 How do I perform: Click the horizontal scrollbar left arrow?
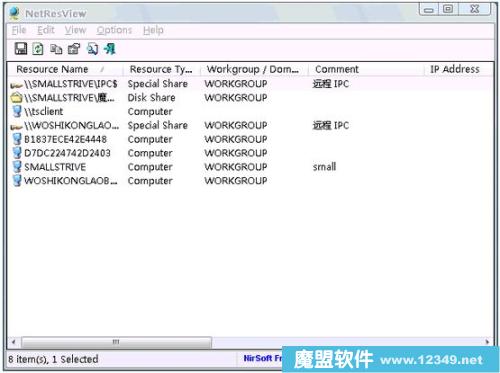click(14, 342)
